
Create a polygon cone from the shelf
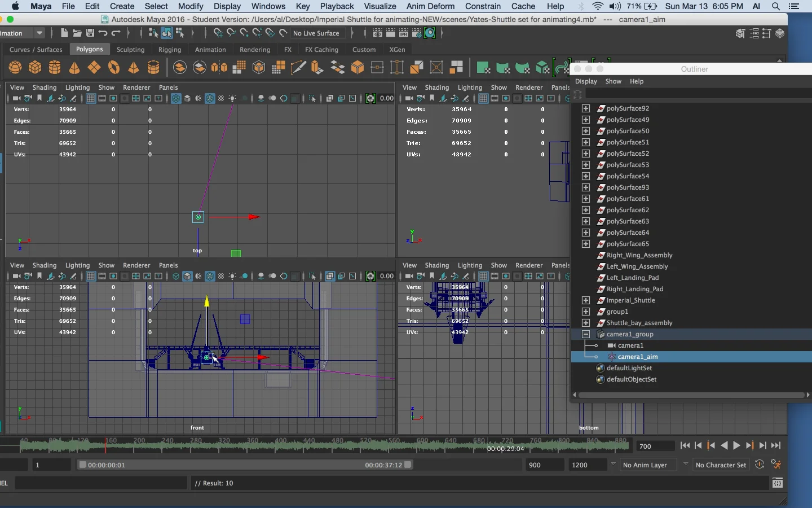coord(74,68)
